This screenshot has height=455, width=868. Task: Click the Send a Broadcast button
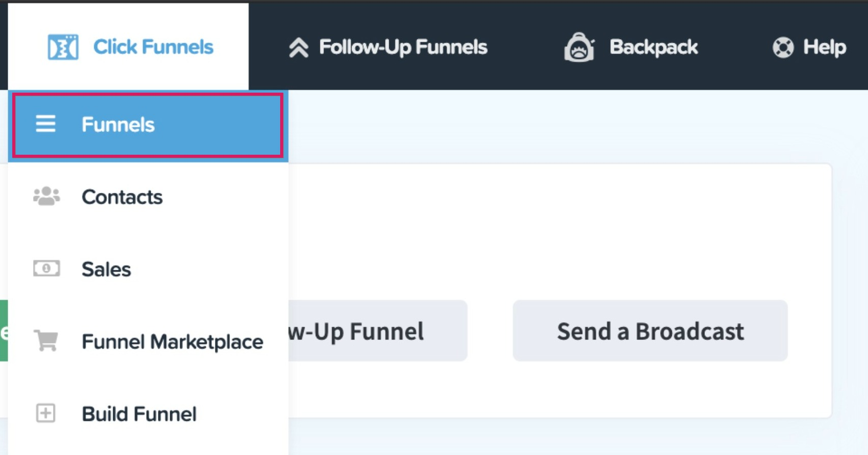tap(650, 331)
